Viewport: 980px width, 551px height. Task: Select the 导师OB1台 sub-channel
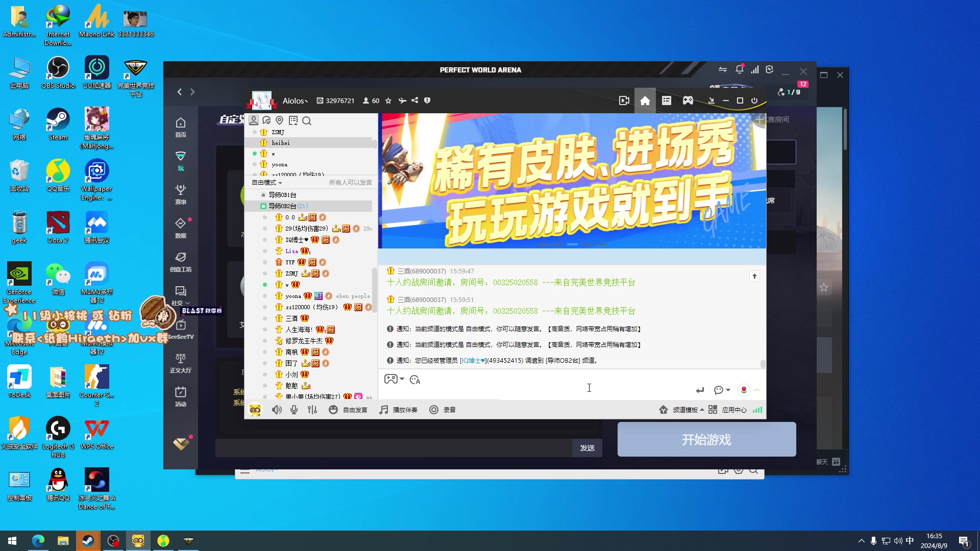[282, 195]
